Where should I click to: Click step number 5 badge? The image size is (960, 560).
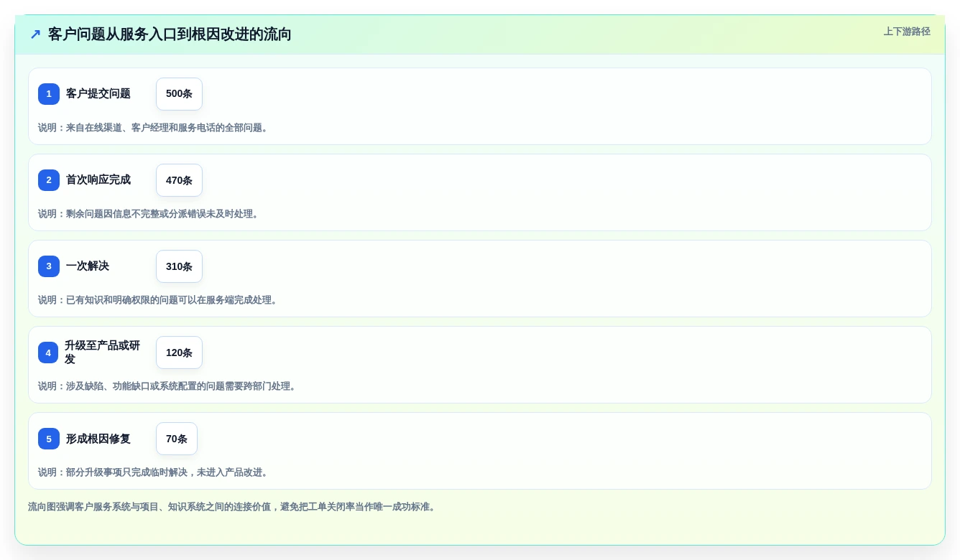49,439
